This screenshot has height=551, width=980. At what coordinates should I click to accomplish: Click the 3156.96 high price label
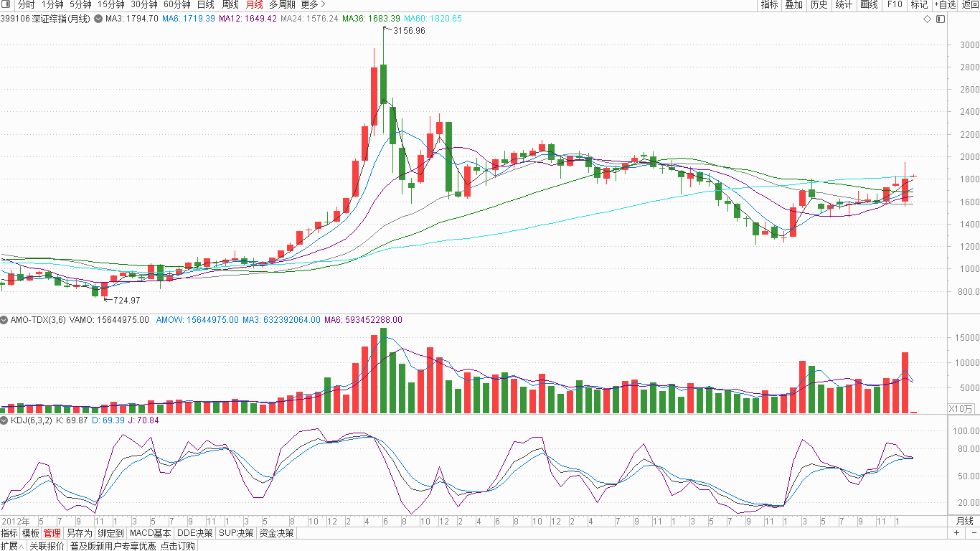pos(409,31)
